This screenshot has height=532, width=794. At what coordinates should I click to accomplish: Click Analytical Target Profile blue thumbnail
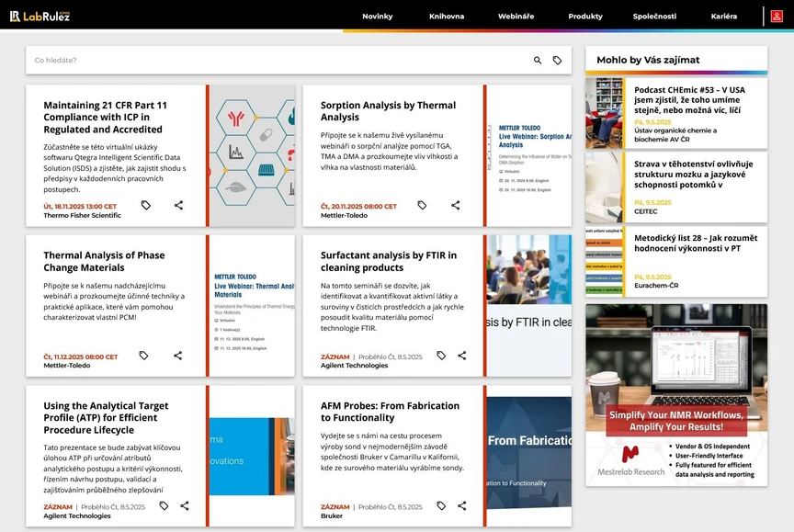252,456
